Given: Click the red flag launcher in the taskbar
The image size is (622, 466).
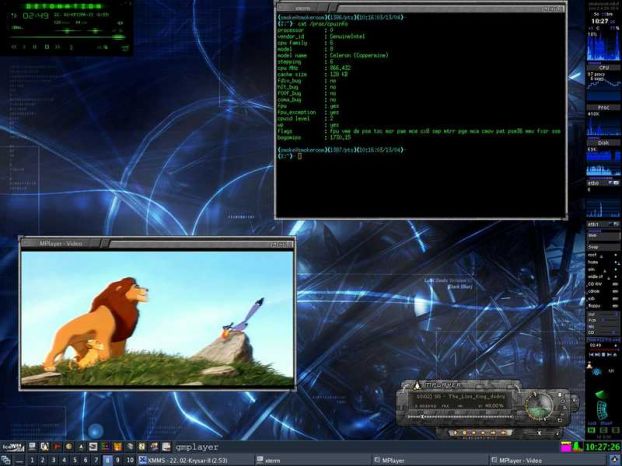Looking at the screenshot, I should coord(57,447).
